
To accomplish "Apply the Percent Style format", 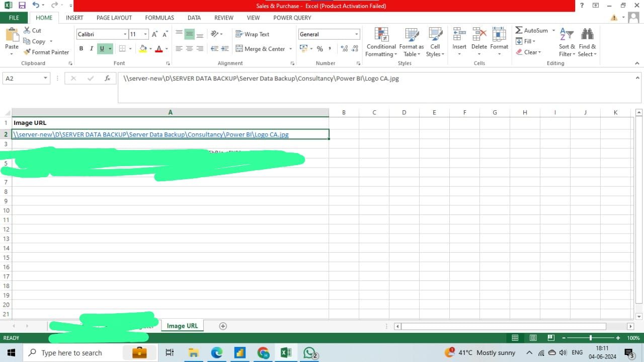I will [x=319, y=49].
